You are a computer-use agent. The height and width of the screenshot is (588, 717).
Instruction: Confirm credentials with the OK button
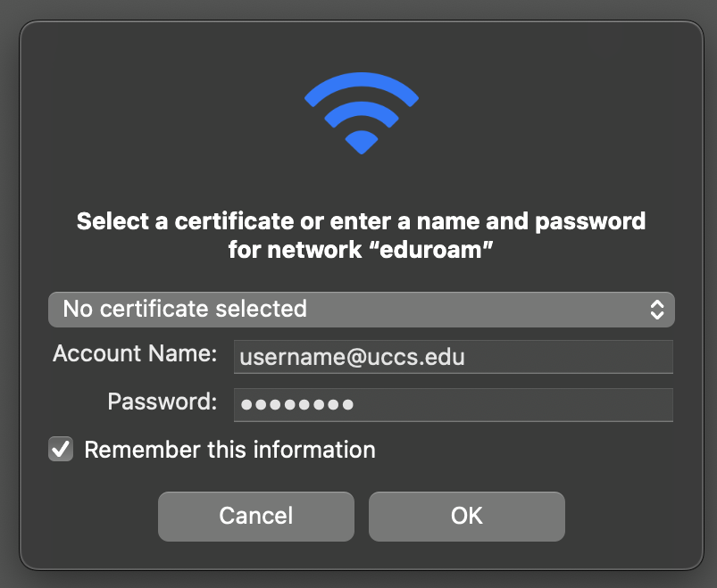coord(467,517)
